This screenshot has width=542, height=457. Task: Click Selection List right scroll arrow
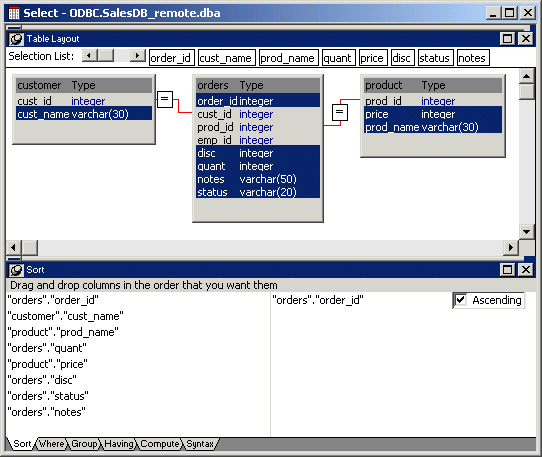point(138,55)
